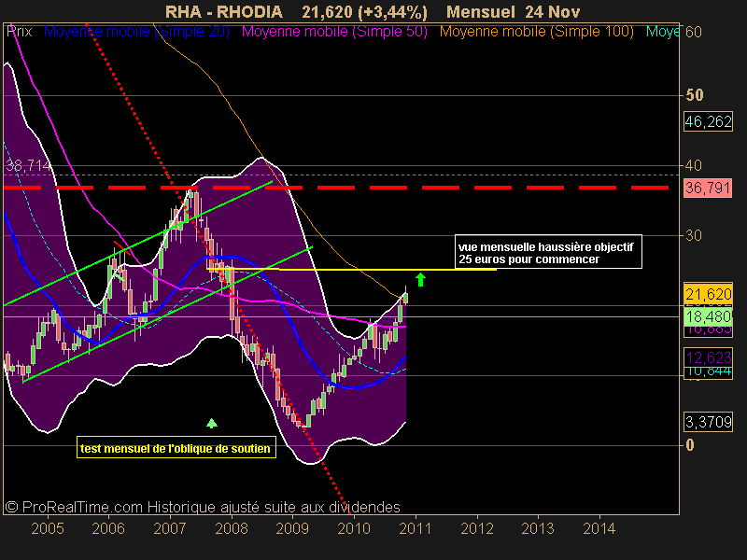Click the quote "21,620 (+3,44%)" in the header
Viewport: 747px width, 560px height.
(364, 11)
